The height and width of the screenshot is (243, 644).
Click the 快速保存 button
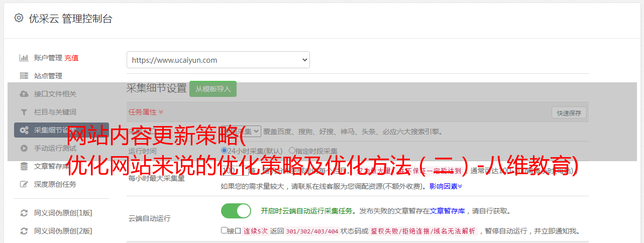tap(569, 113)
